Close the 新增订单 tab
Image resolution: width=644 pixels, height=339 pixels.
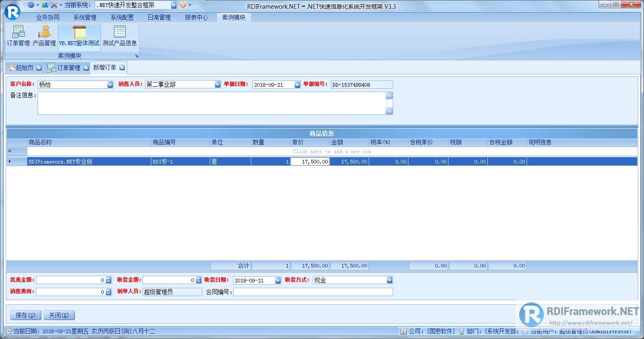tap(122, 67)
